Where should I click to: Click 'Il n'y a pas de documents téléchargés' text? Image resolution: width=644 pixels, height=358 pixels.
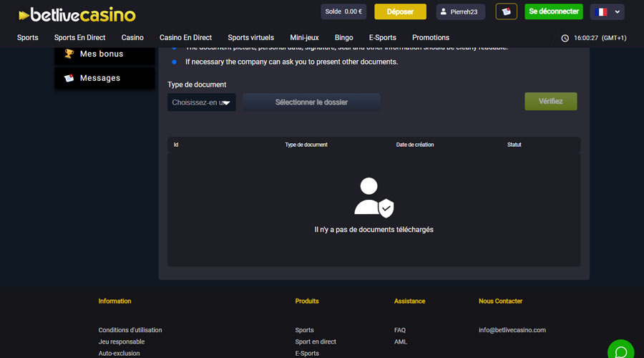[374, 230]
